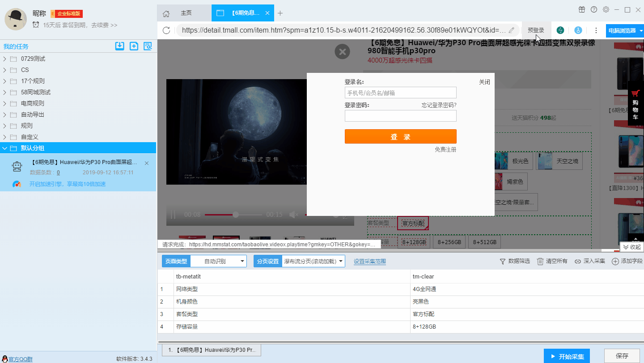The height and width of the screenshot is (363, 644).
Task: Click the 深入采集 chain link button
Action: pos(590,261)
